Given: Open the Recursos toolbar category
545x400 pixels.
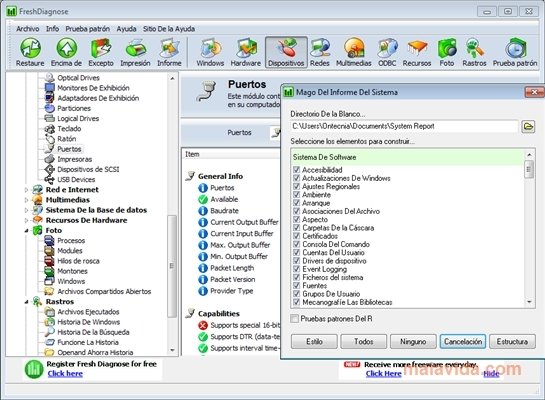Looking at the screenshot, I should (417, 52).
